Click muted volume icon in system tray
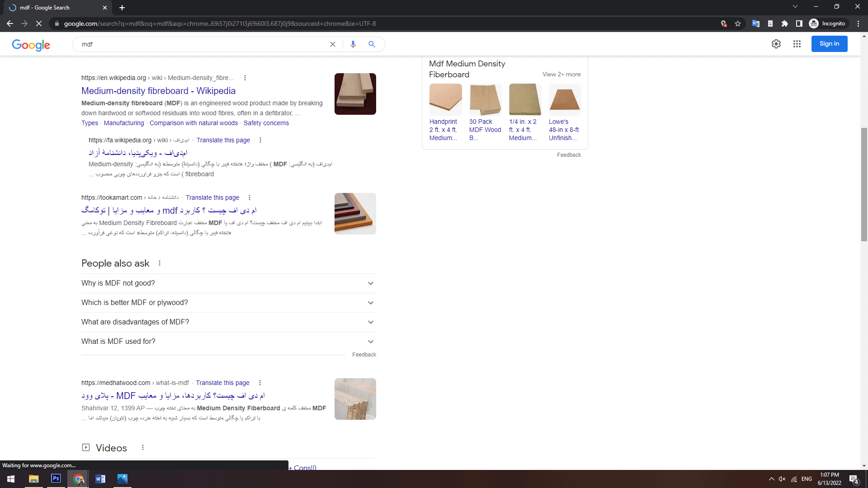The width and height of the screenshot is (868, 488). tap(782, 479)
